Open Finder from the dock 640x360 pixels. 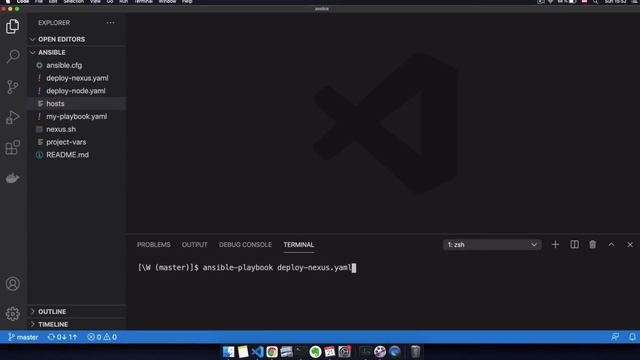point(229,351)
